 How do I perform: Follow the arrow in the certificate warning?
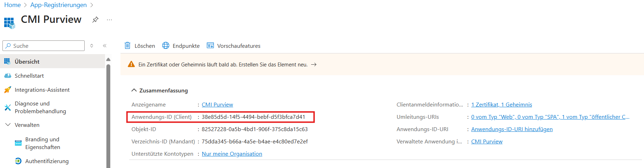click(x=314, y=65)
